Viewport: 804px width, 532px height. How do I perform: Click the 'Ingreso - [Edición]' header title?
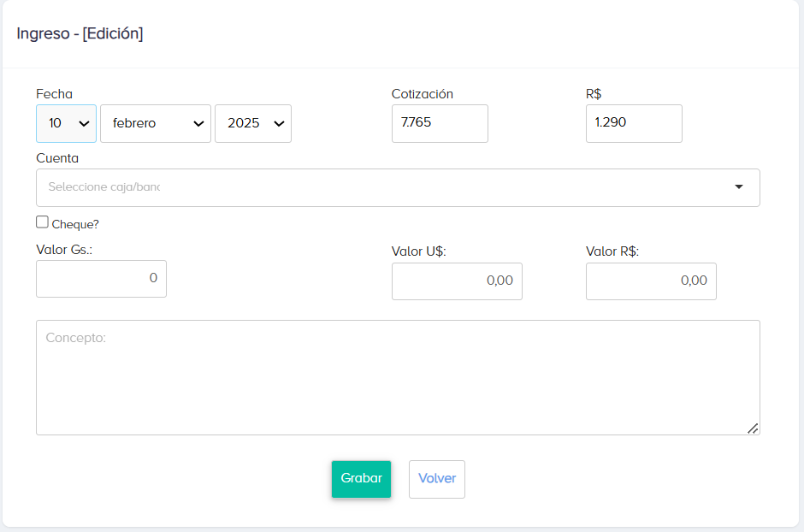[x=80, y=34]
